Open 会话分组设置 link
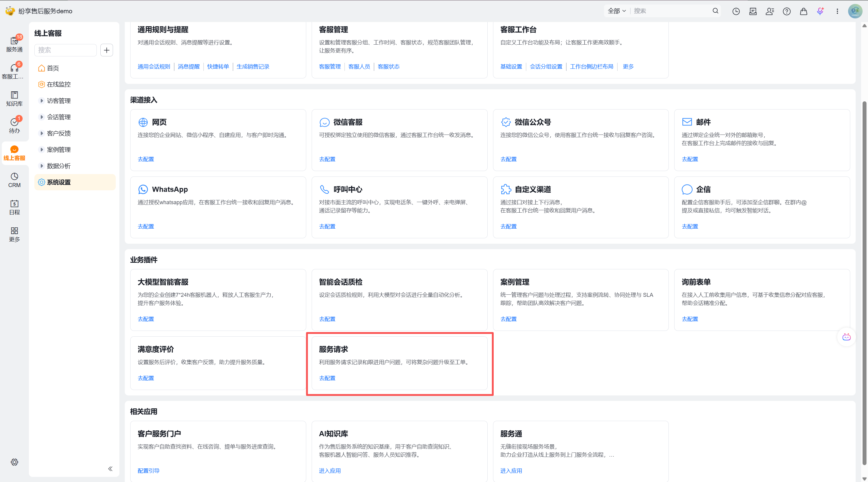This screenshot has width=868, height=482. pos(546,66)
